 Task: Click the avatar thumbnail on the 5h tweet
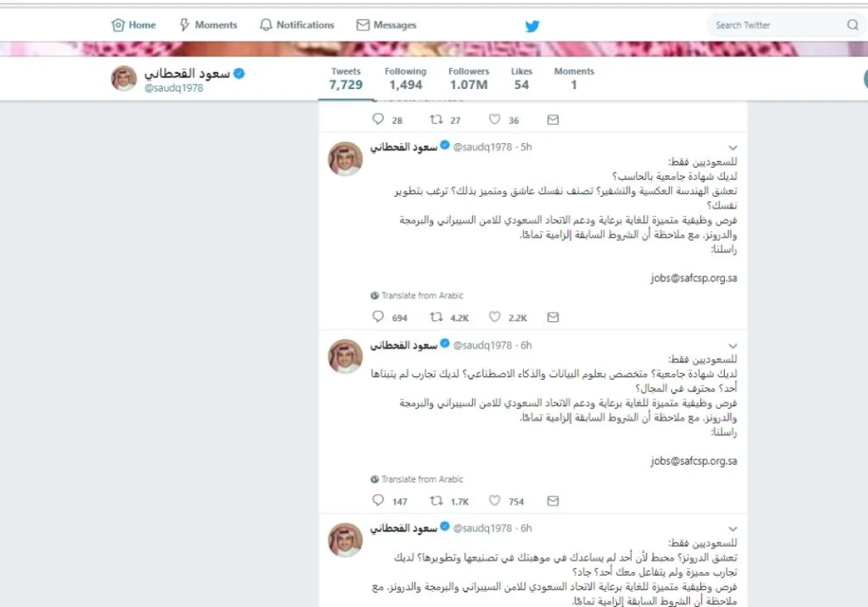345,158
